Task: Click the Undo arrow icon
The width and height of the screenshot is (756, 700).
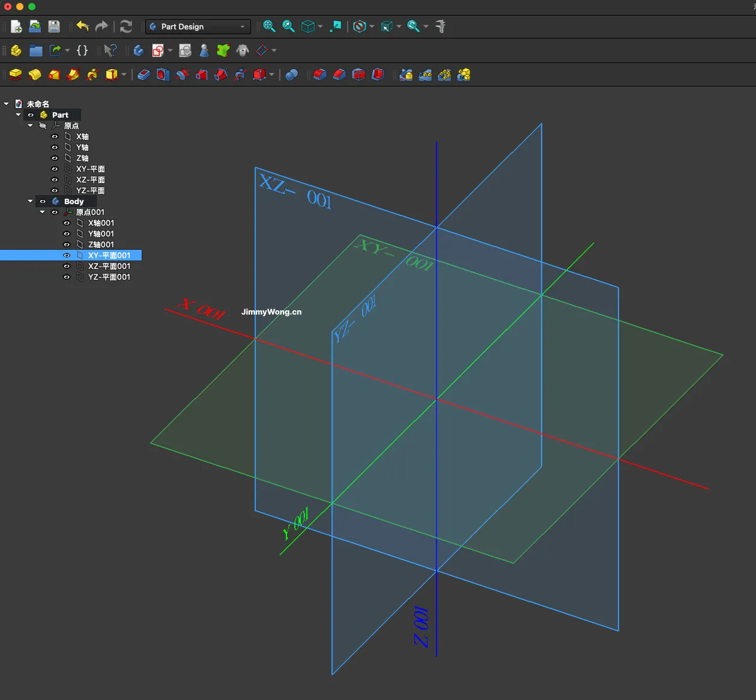Action: pos(82,26)
